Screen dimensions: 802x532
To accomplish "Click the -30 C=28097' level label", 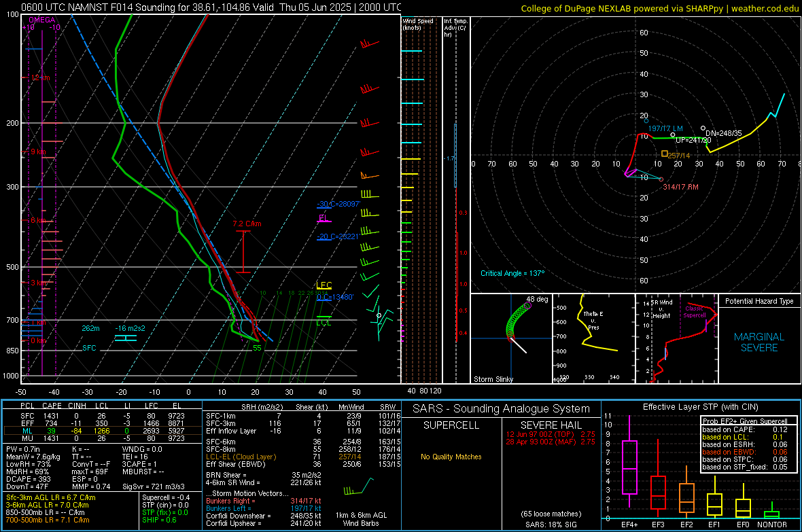I will click(338, 204).
